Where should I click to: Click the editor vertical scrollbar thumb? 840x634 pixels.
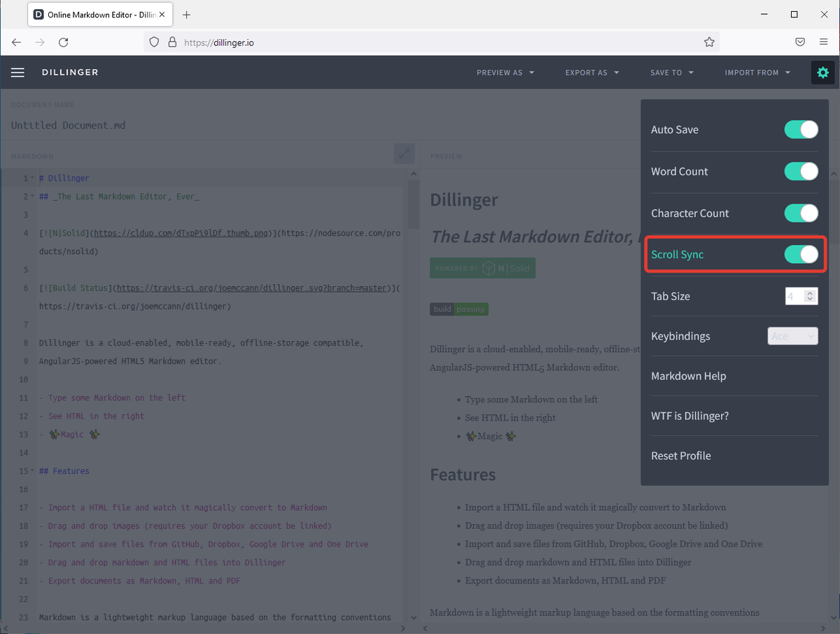click(414, 203)
